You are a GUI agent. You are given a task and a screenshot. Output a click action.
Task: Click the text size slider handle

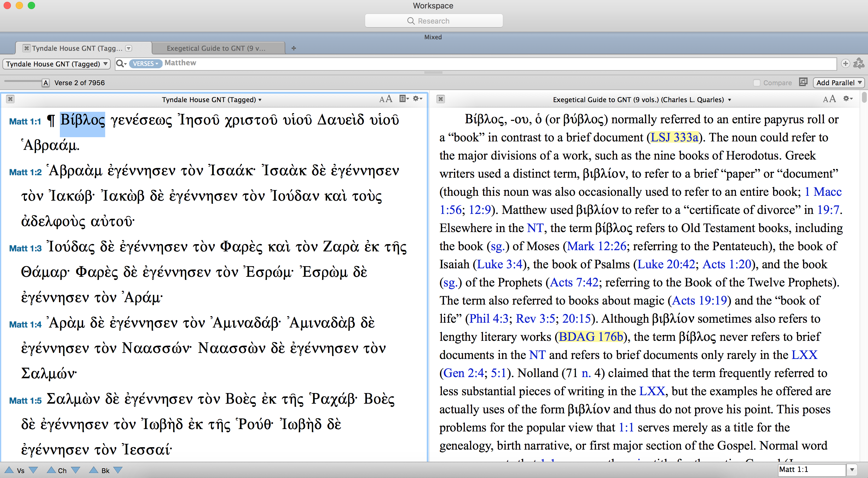click(46, 82)
